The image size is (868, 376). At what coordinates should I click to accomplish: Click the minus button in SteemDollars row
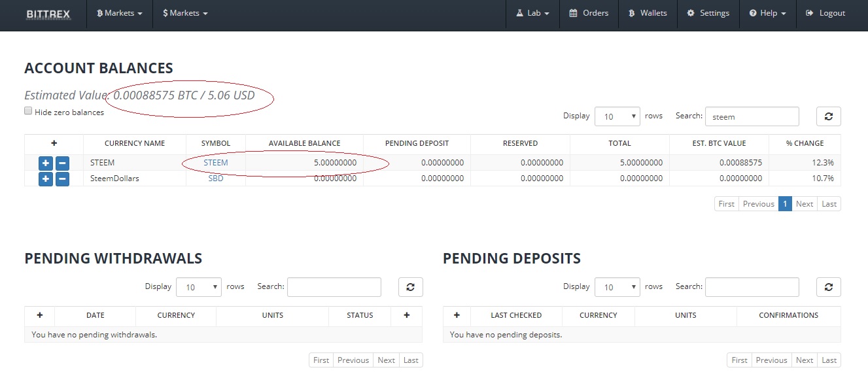(62, 179)
